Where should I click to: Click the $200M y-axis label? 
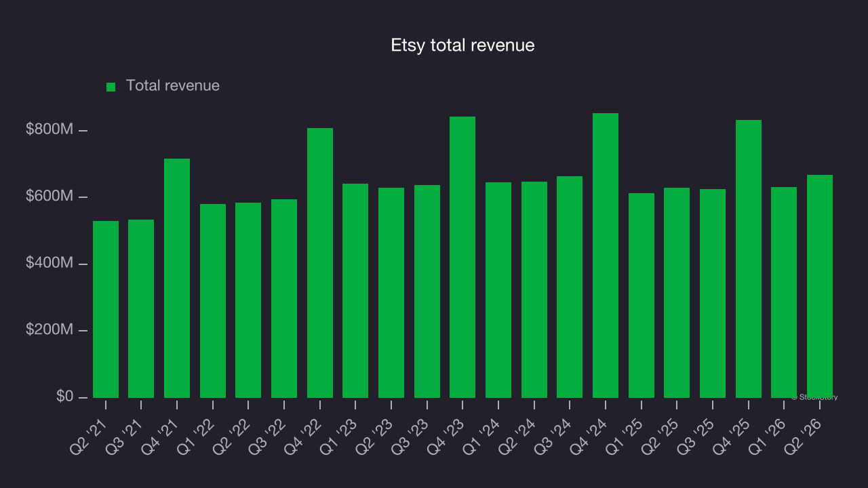coord(50,329)
